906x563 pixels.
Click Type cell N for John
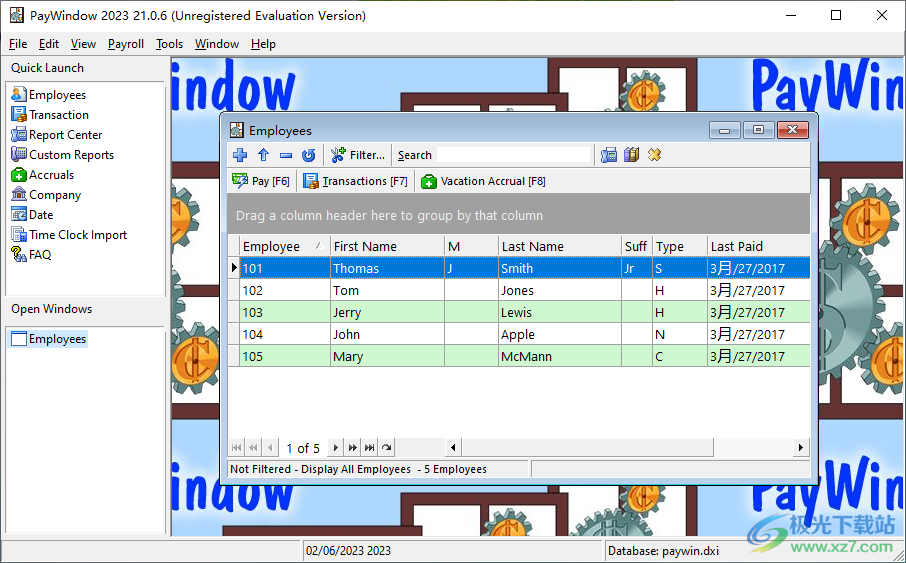[680, 334]
